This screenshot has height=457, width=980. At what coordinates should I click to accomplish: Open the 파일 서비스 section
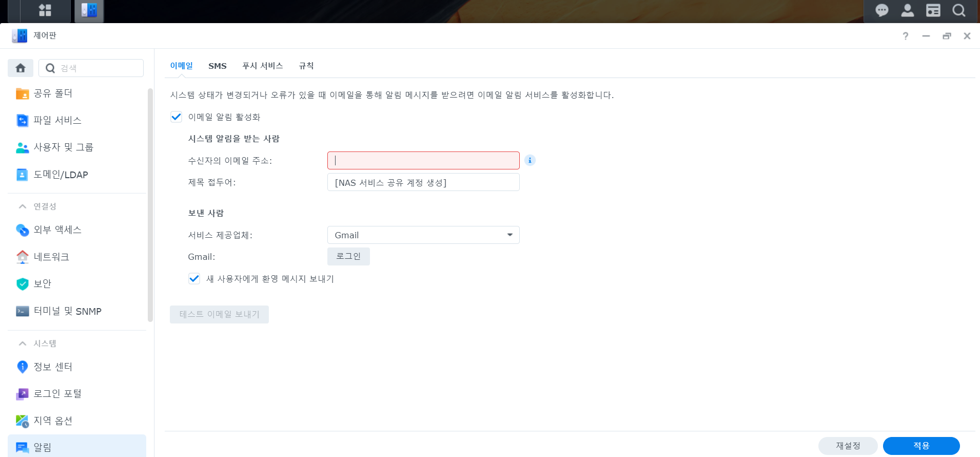coord(77,120)
